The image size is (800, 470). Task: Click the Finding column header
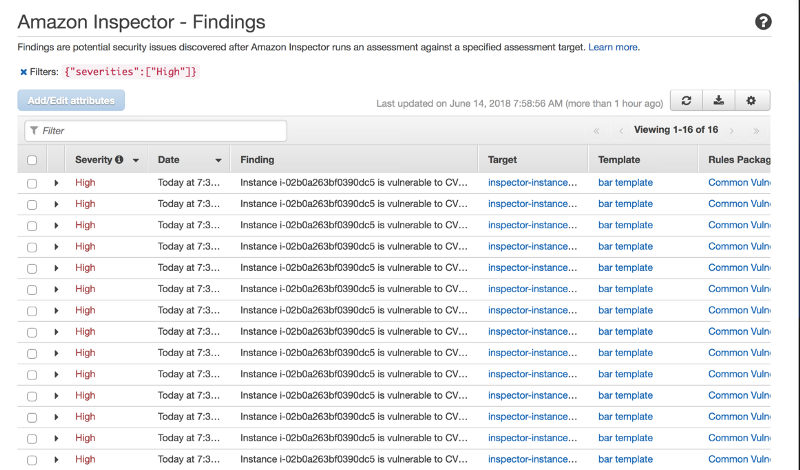click(x=257, y=160)
